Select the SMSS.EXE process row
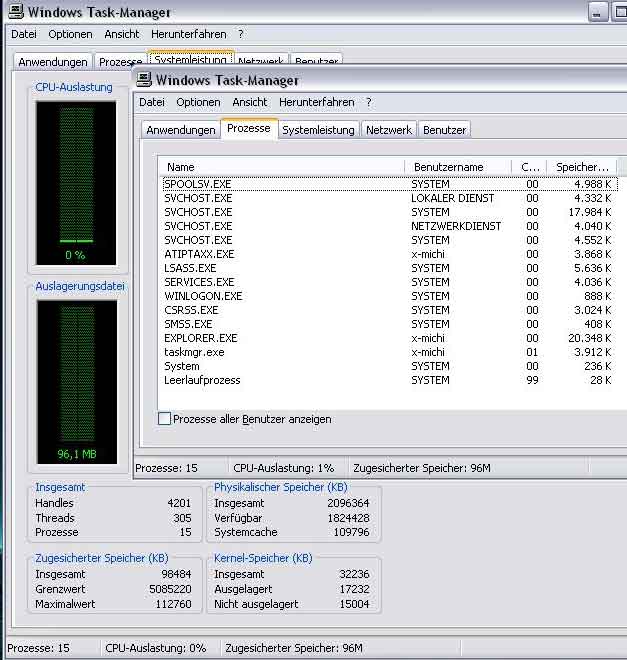The image size is (627, 660). [390, 324]
